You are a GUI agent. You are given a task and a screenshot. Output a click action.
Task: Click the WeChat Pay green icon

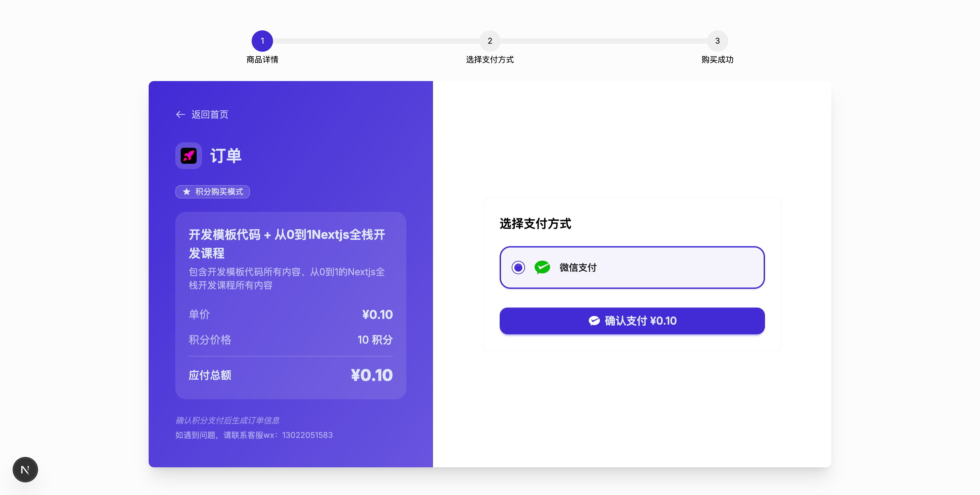542,267
